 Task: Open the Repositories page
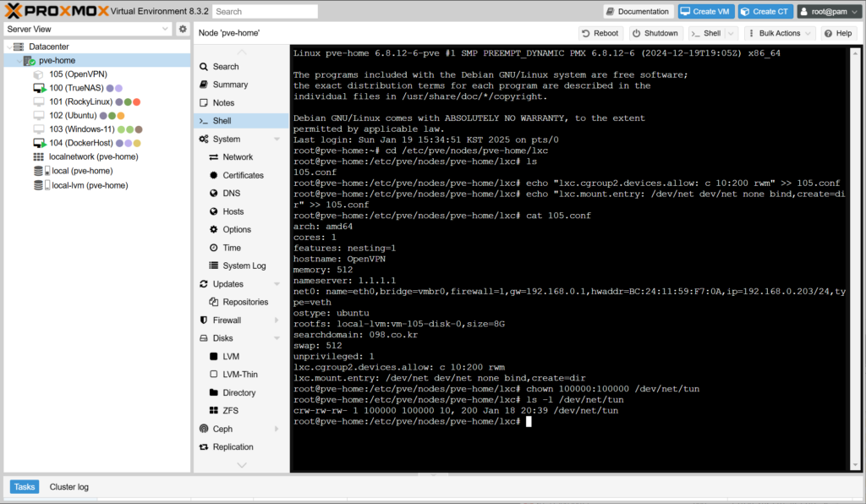[x=245, y=302]
